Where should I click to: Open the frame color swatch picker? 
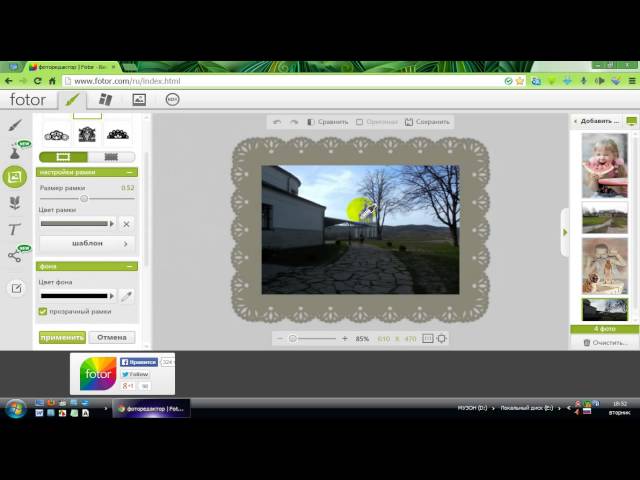coord(77,224)
